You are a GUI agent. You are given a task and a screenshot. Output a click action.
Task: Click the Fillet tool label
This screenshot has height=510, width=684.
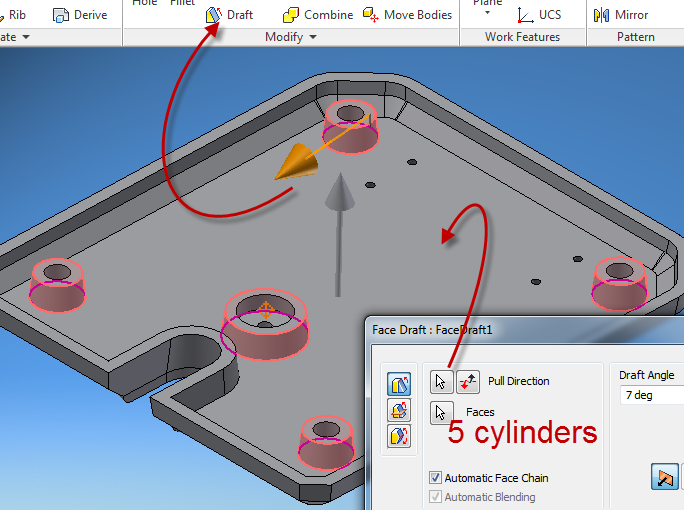pyautogui.click(x=182, y=3)
